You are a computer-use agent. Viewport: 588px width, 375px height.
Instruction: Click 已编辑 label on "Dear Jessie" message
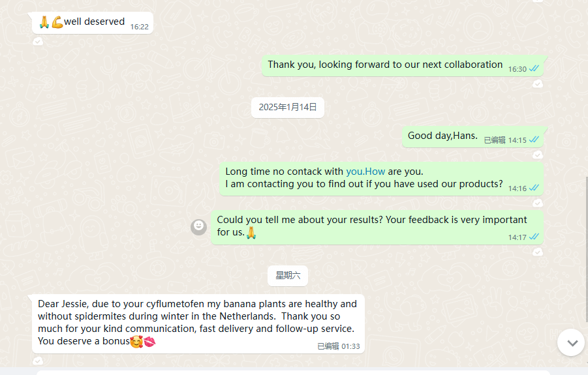tap(328, 346)
